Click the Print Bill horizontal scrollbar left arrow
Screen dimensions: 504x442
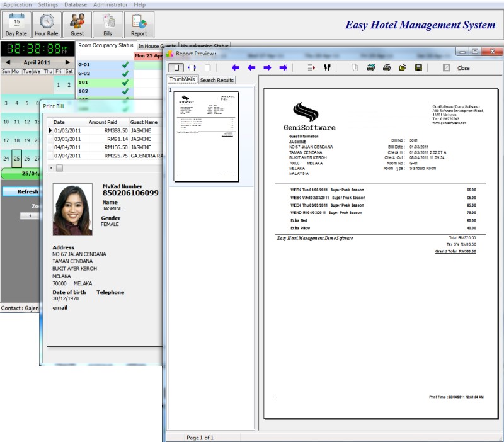(51, 168)
